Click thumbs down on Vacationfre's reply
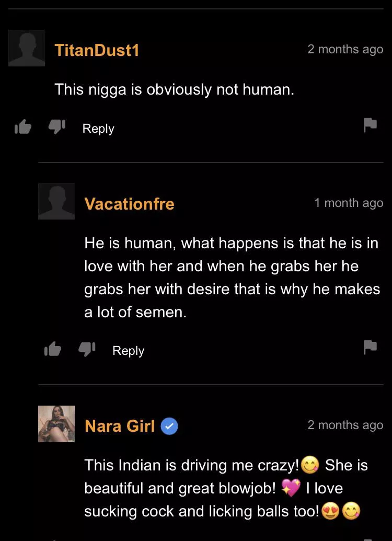392x541 pixels. 86,349
